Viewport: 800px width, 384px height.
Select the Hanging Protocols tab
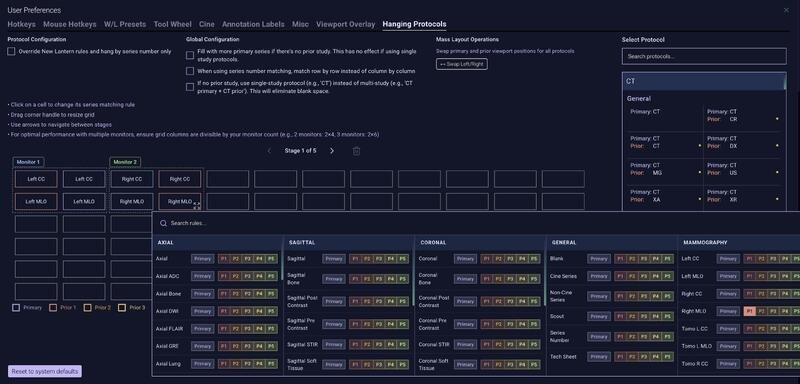(414, 24)
